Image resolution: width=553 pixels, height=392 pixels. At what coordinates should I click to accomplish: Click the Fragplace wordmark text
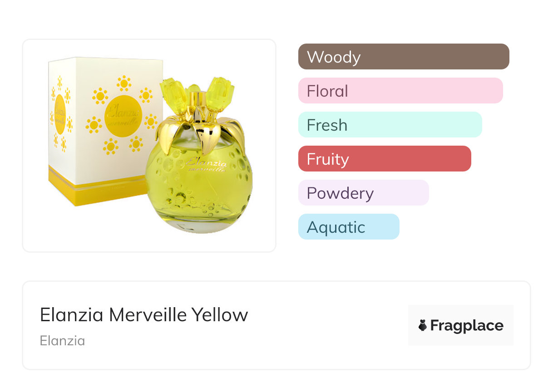[466, 325]
